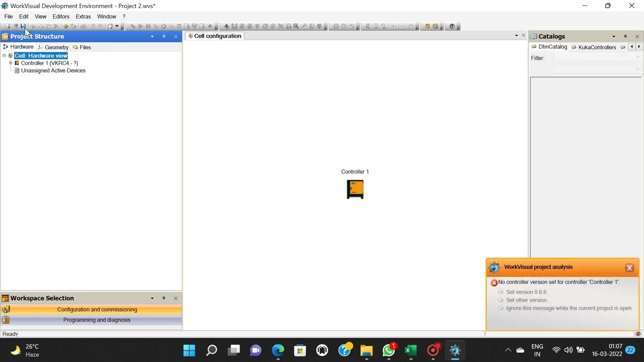The width and height of the screenshot is (644, 362).
Task: Open Windows Start menu
Action: point(189,350)
